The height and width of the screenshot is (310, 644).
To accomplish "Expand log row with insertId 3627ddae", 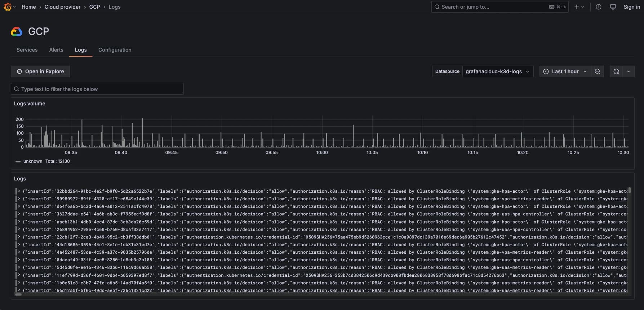I will point(19,214).
